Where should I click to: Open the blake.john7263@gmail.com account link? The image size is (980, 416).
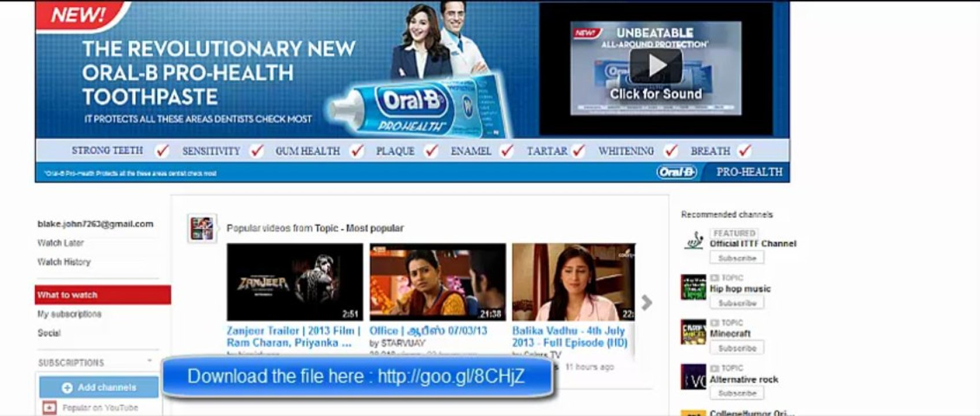tap(95, 224)
